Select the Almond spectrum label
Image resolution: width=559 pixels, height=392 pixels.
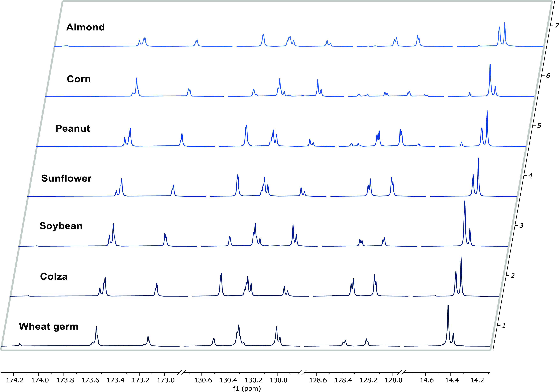coord(85,27)
